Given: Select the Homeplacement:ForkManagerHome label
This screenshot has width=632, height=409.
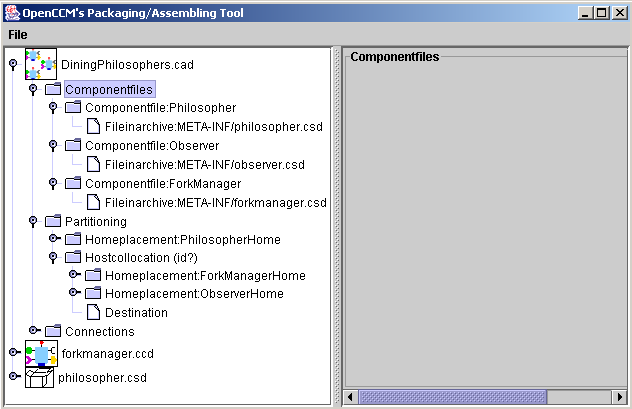Looking at the screenshot, I should pos(205,276).
